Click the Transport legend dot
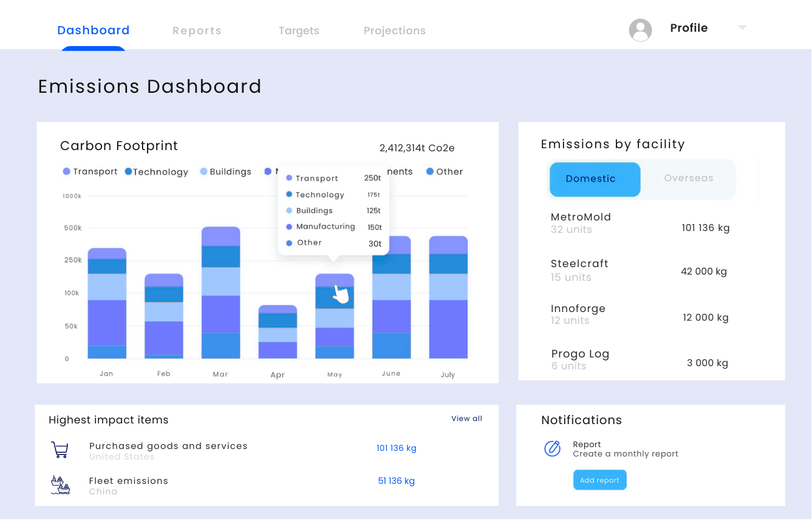The width and height of the screenshot is (812, 520). tap(66, 171)
